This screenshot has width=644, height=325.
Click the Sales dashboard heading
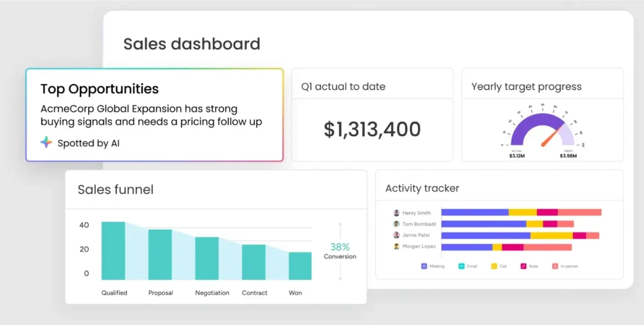(192, 43)
